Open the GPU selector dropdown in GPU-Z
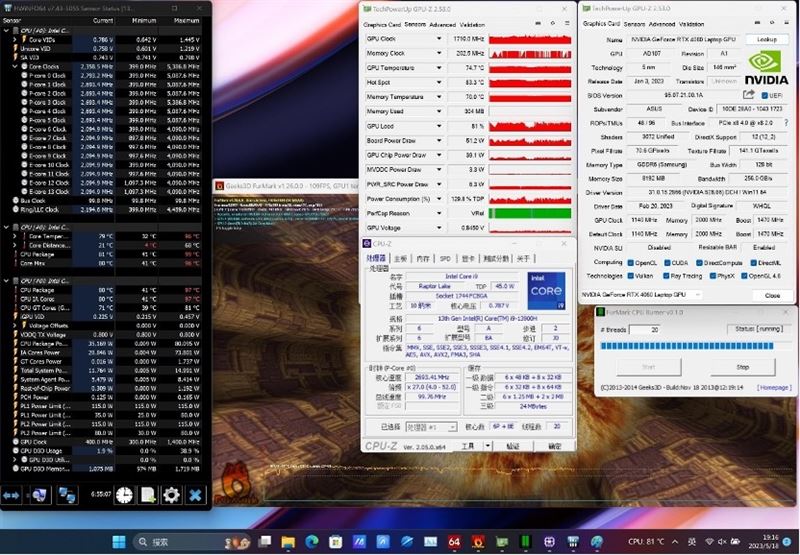Screen dimensions: 800x555 point(640,295)
